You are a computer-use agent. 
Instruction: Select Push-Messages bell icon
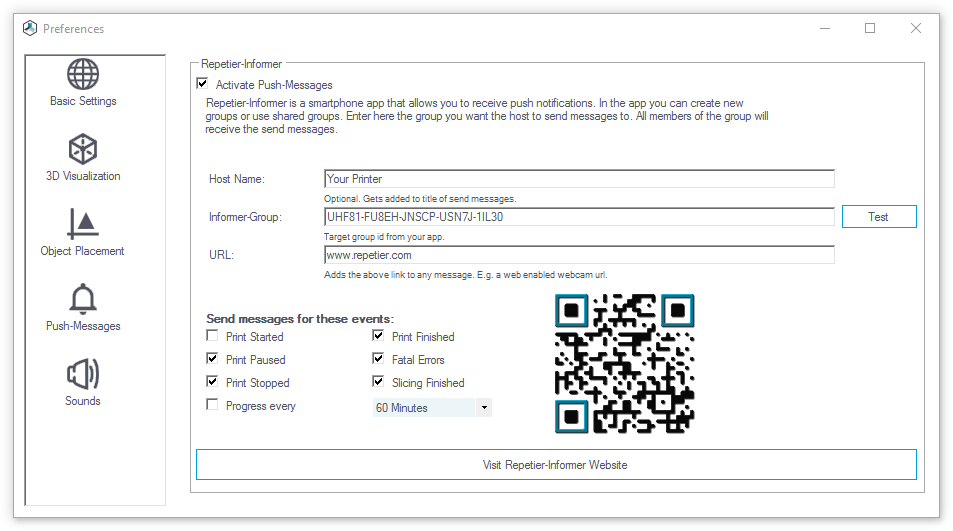tap(83, 299)
